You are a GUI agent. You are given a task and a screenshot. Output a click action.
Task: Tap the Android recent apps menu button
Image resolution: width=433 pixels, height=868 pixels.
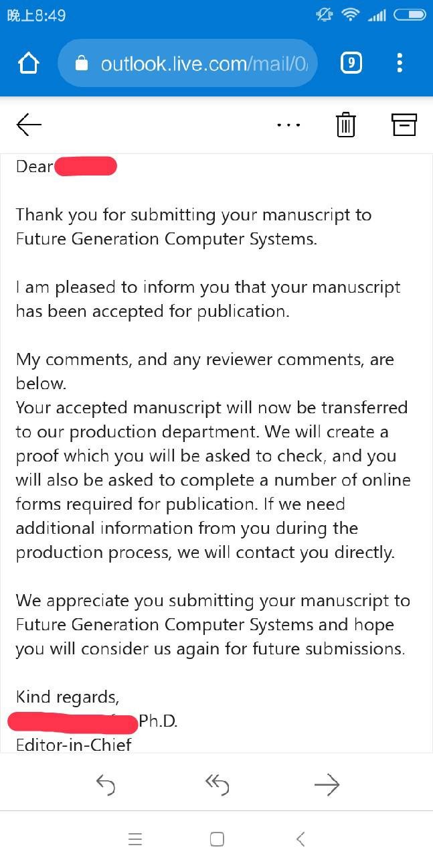tap(135, 839)
